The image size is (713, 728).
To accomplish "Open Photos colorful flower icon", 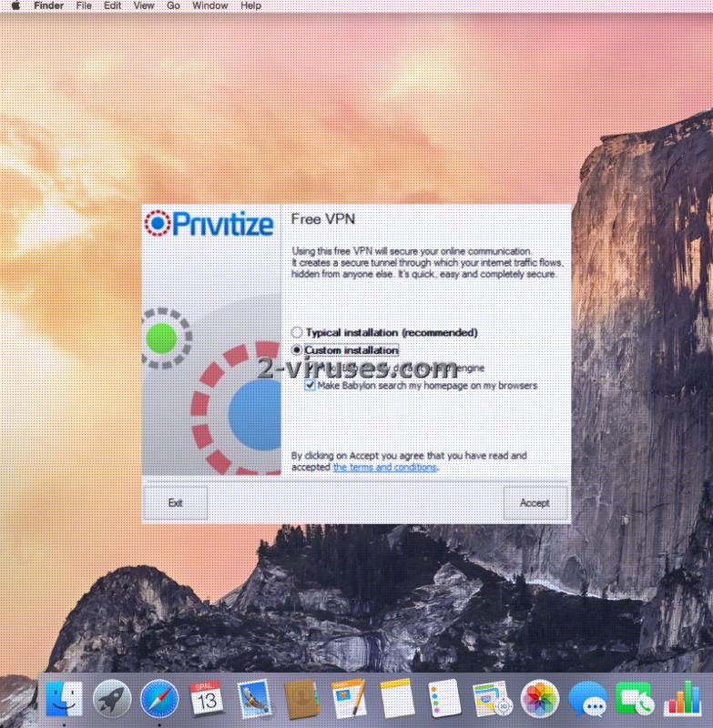I will [x=539, y=699].
